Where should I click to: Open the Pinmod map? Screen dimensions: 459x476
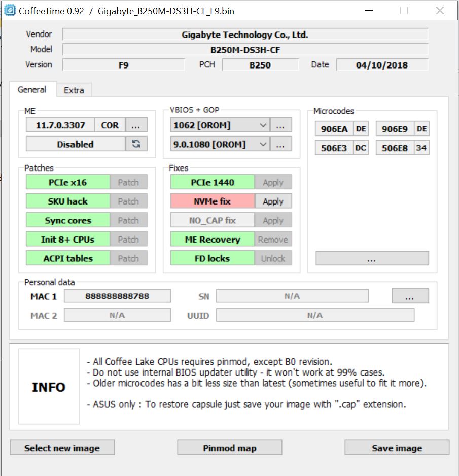click(x=230, y=448)
